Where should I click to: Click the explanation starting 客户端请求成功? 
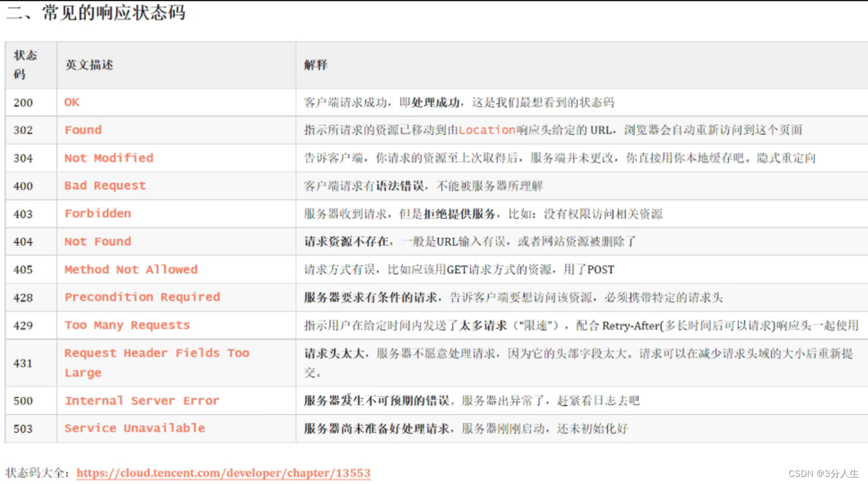pos(458,103)
